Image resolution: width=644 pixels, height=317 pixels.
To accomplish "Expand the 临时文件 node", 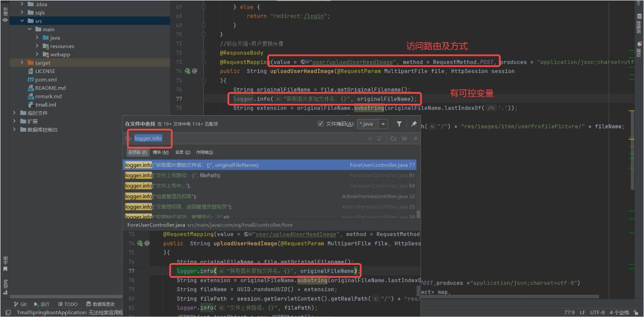I will coord(15,113).
